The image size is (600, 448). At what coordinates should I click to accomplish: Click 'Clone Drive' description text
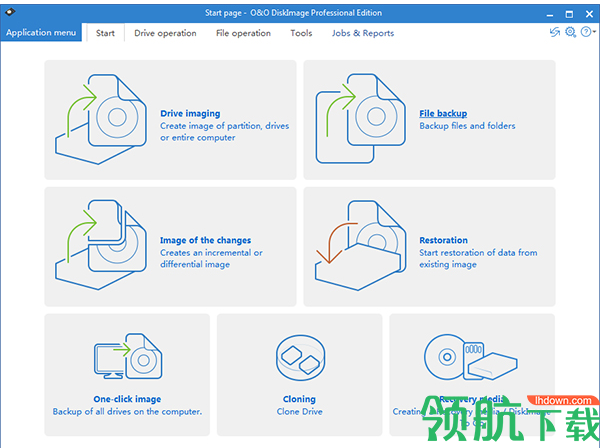(x=300, y=412)
